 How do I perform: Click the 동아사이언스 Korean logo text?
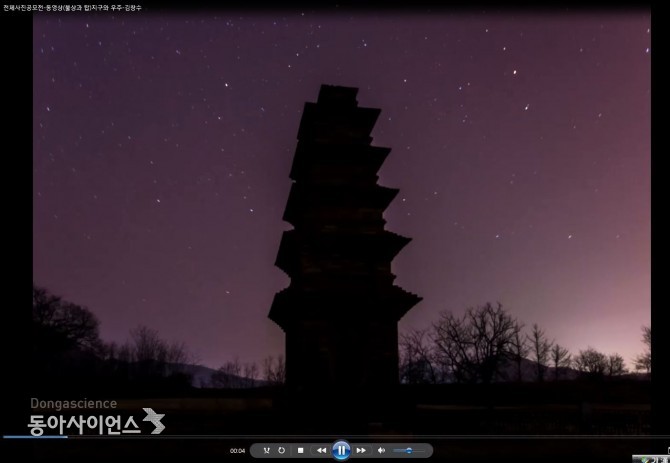(84, 423)
